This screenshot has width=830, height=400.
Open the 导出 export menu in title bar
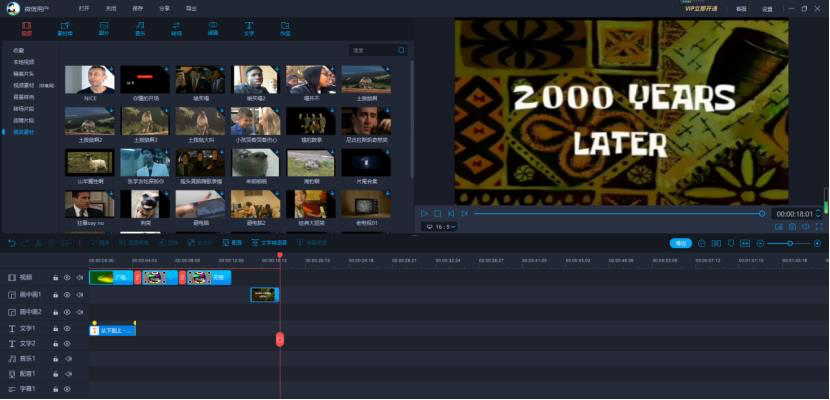(191, 9)
